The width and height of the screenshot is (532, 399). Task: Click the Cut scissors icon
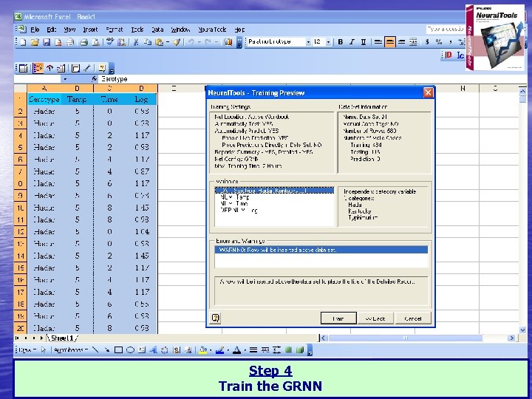tap(136, 42)
